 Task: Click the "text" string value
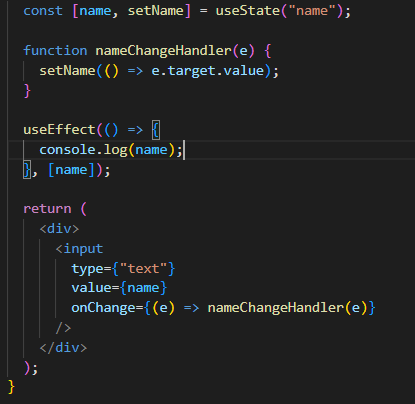tap(143, 269)
